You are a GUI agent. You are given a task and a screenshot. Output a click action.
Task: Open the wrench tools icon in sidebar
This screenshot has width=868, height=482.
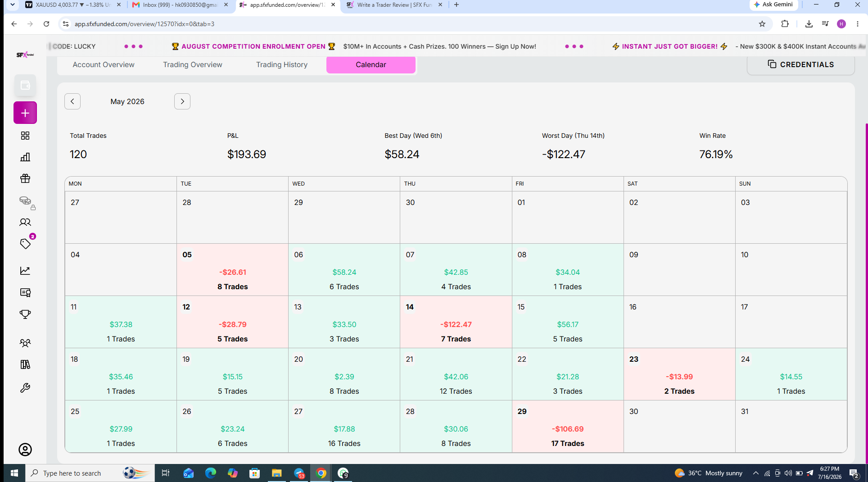point(25,388)
